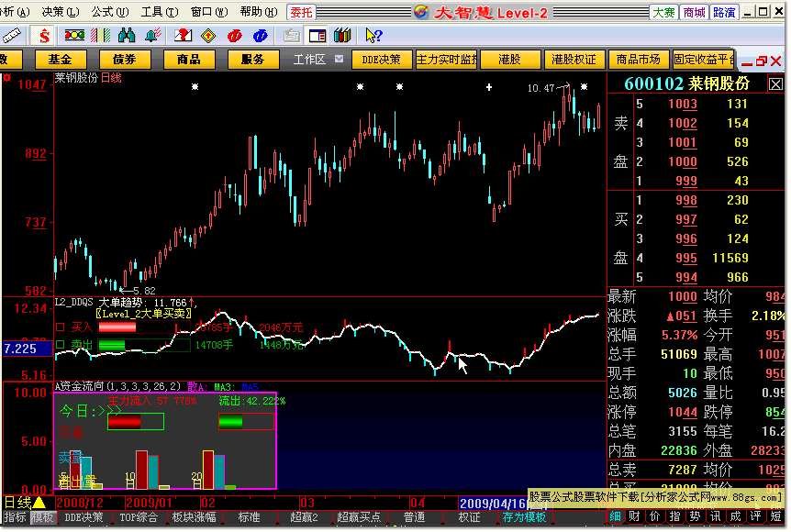
Task: Switch to 港股权证 tab
Action: [x=574, y=60]
